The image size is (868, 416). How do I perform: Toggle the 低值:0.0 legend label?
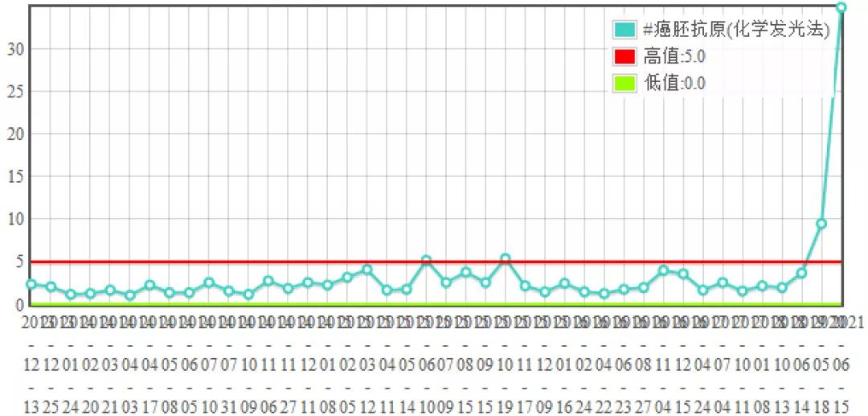point(675,82)
